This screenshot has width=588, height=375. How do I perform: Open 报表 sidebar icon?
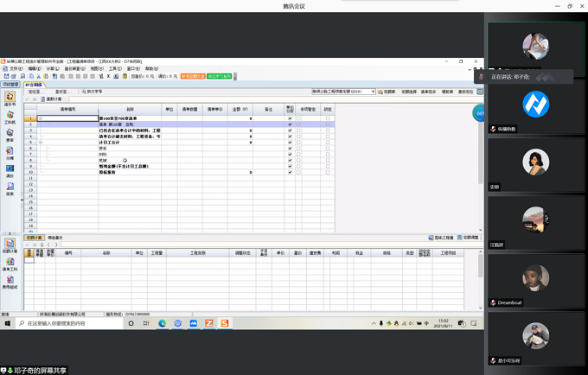(x=10, y=189)
